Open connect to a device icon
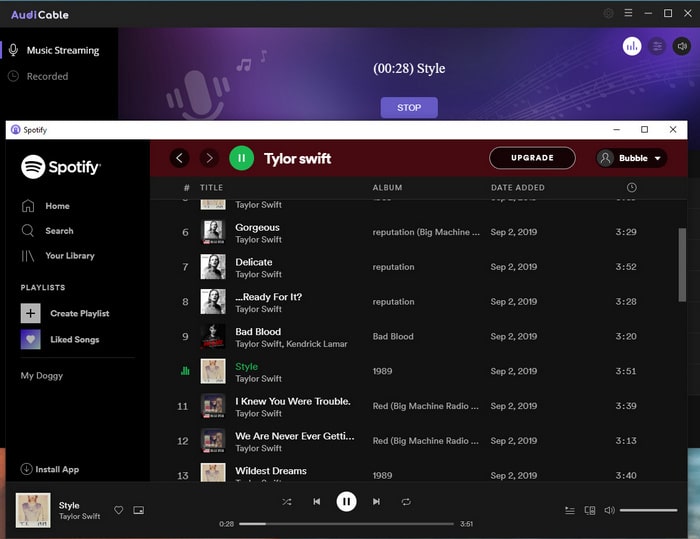 point(590,510)
